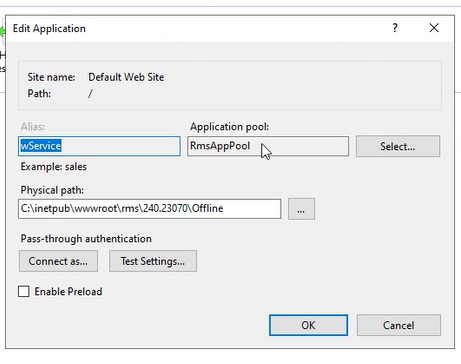
Task: Click the 'Alias:' label
Action: [x=33, y=127]
